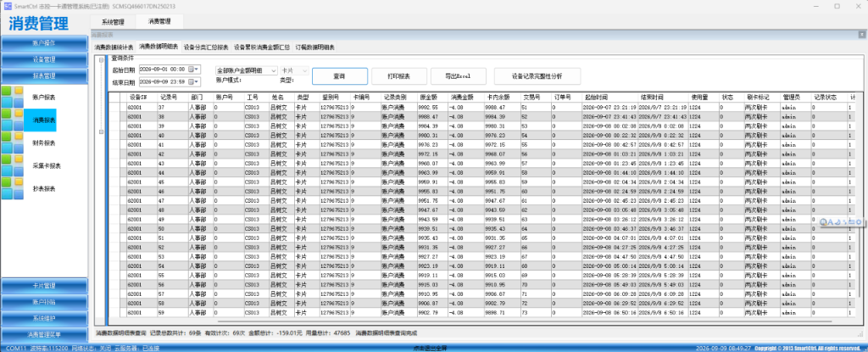Open the 消费数据统计表 tab
868x352 pixels.
pyautogui.click(x=114, y=47)
